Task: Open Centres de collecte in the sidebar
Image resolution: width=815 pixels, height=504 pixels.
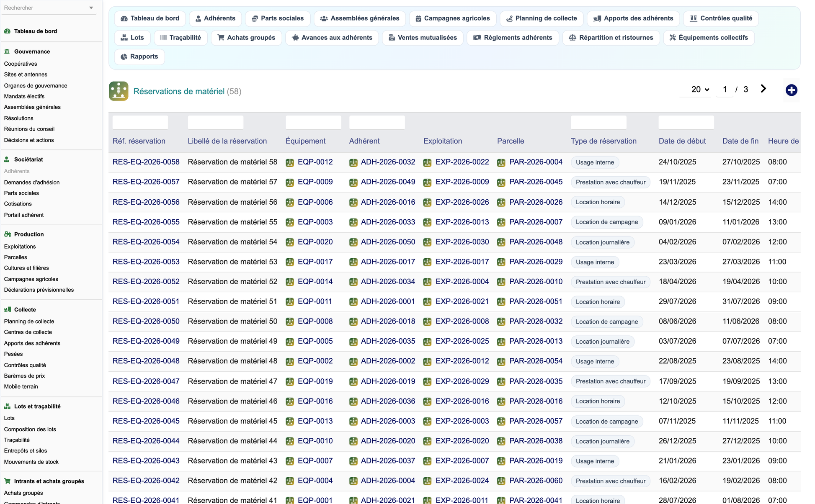Action: (28, 332)
